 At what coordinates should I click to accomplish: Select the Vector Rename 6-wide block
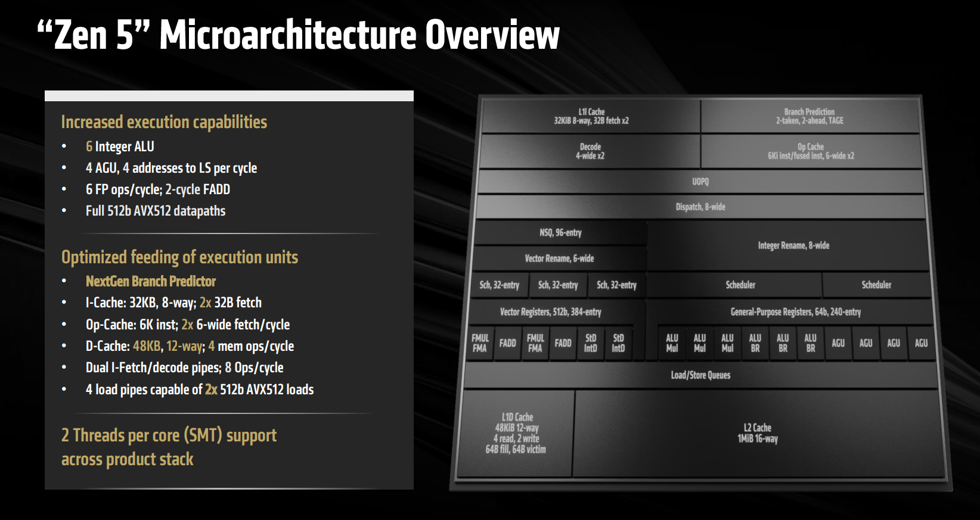559,259
